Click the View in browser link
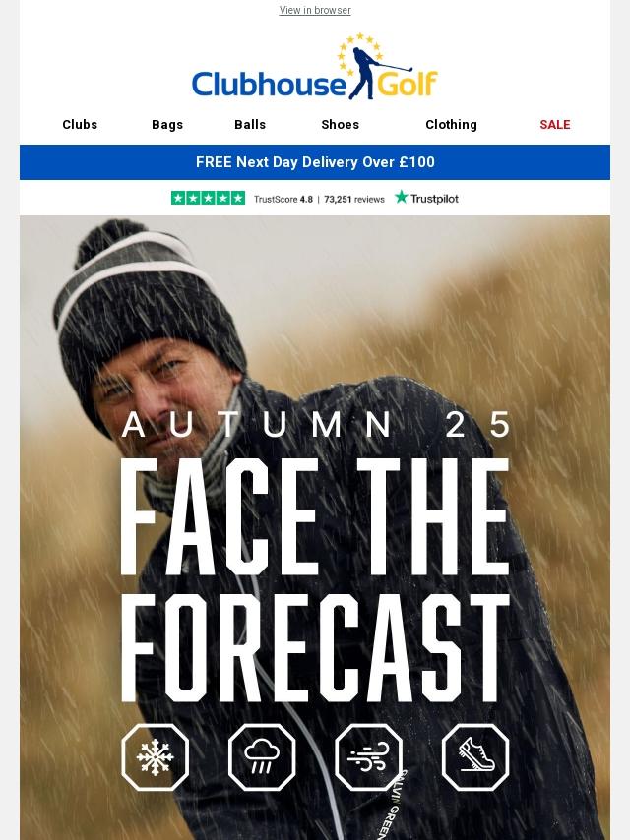 pos(315,10)
